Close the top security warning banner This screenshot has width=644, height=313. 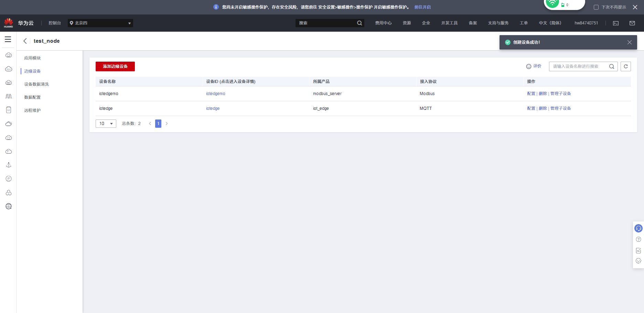coord(635,7)
